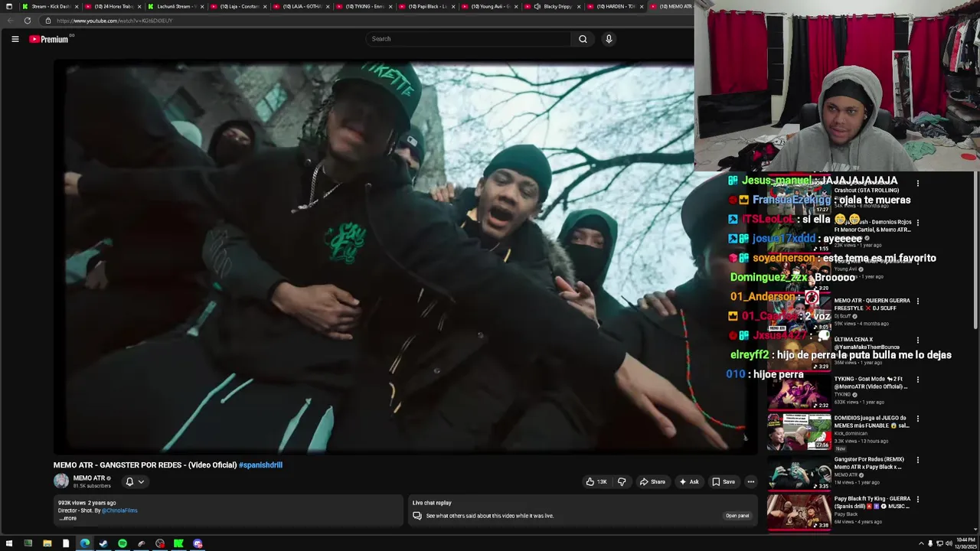Open Microsoft Edge from the taskbar
The width and height of the screenshot is (980, 551).
[x=84, y=543]
